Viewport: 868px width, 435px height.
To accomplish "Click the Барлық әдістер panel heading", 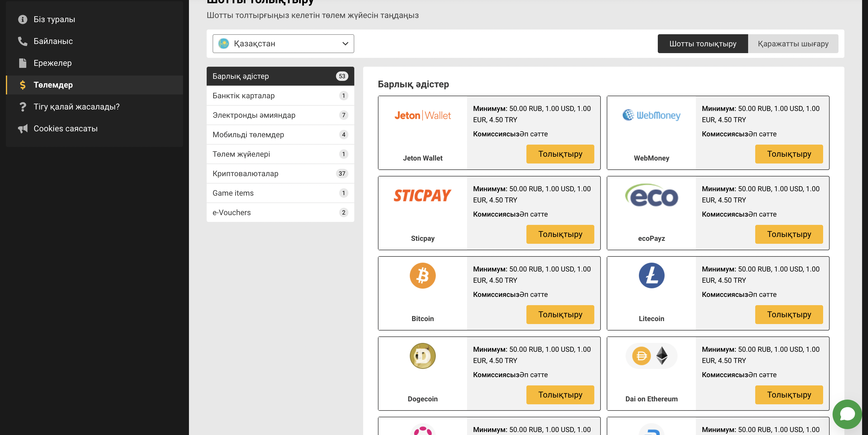I will (x=413, y=84).
